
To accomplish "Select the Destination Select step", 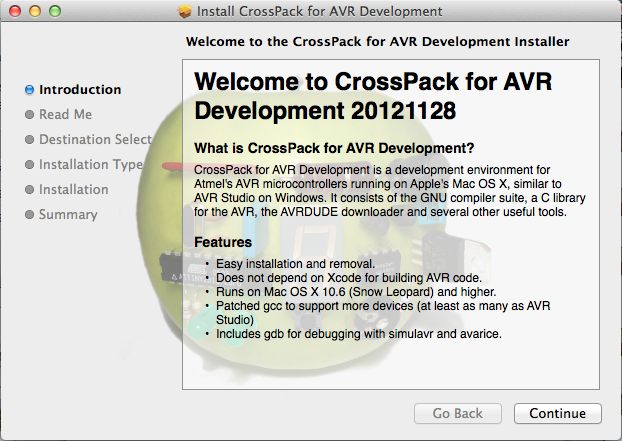I will 95,140.
